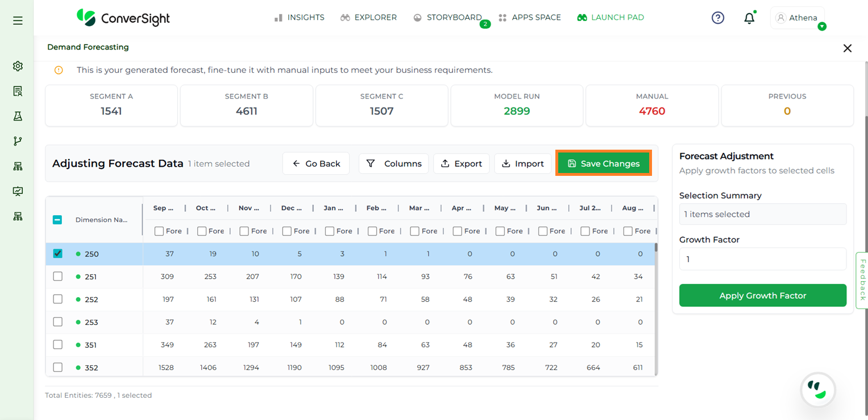Tick the Fore checkbox under the Aug column
868x420 pixels.
(x=628, y=231)
